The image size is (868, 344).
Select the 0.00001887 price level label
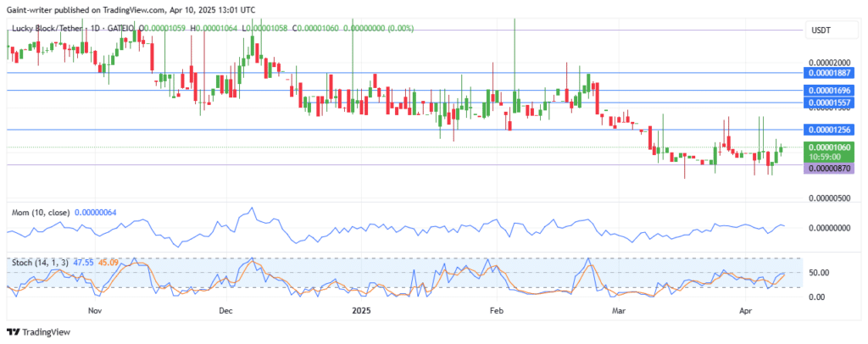[x=829, y=73]
